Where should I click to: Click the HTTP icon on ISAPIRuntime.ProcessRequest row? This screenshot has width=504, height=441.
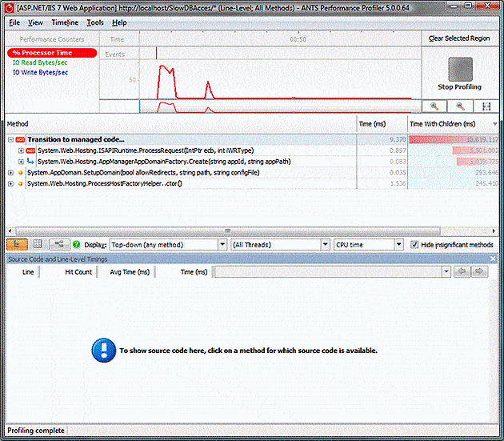(x=30, y=150)
